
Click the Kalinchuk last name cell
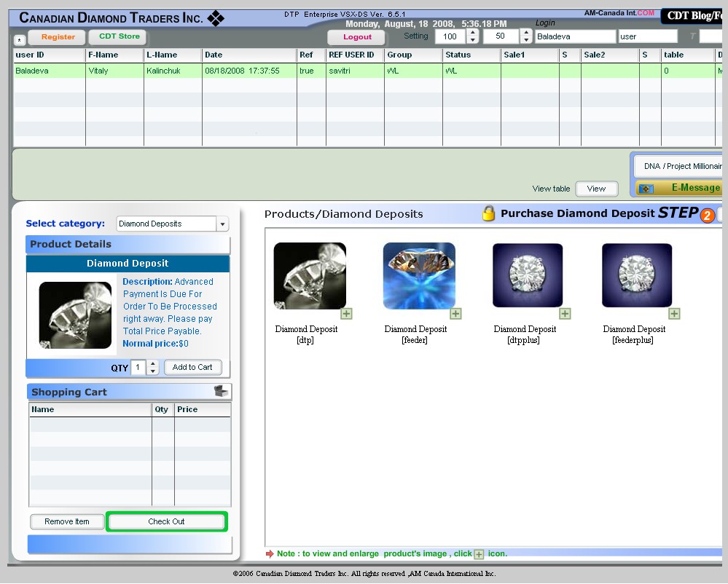[173, 71]
